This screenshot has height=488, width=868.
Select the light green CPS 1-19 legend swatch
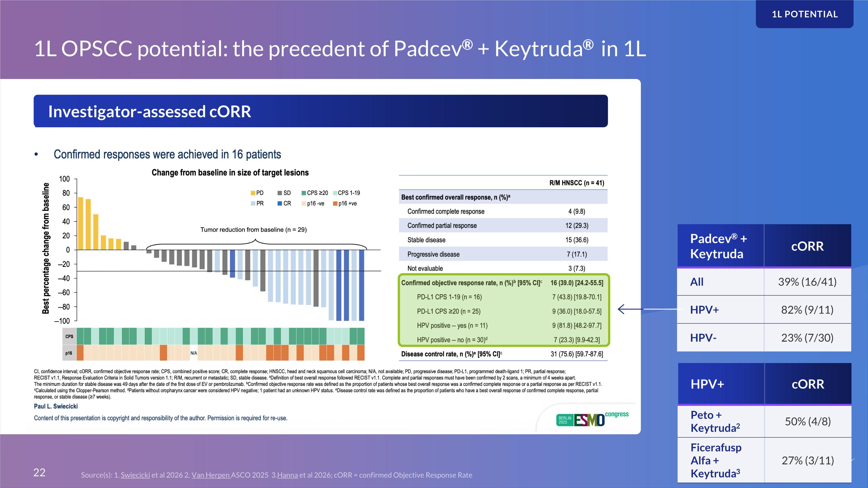335,193
